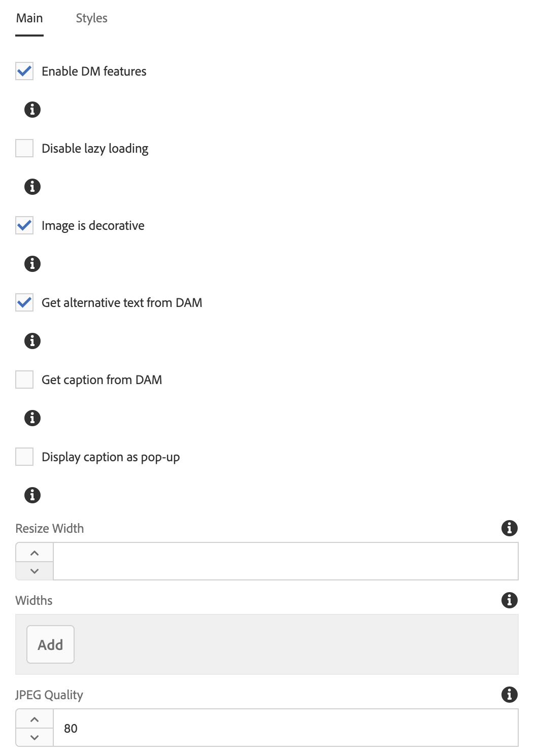Switch to the Styles tab
538x756 pixels.
(91, 18)
